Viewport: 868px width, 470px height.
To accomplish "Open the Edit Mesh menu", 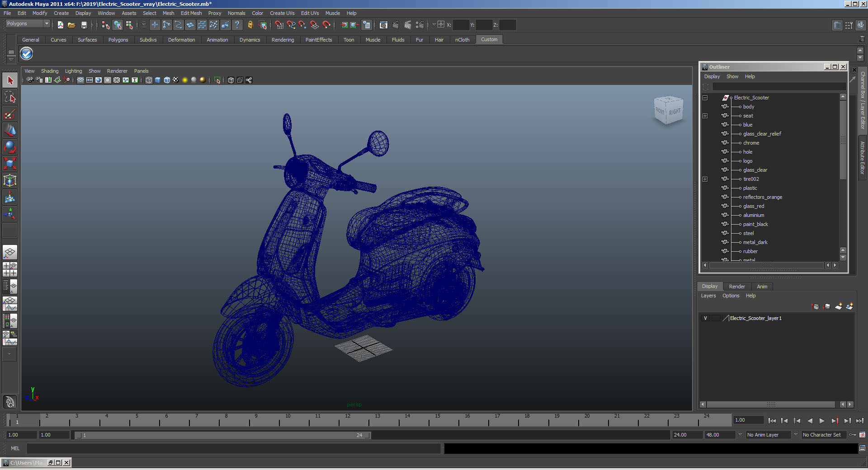I will (191, 13).
